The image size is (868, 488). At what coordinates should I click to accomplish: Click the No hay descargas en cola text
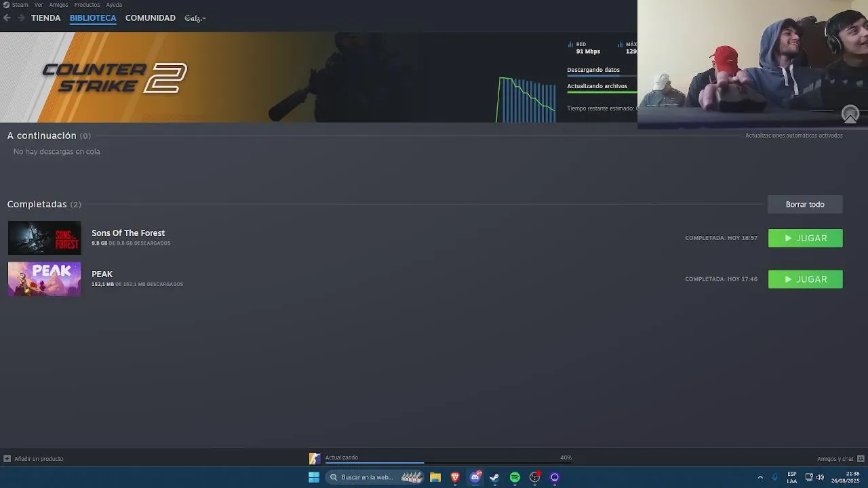click(57, 151)
